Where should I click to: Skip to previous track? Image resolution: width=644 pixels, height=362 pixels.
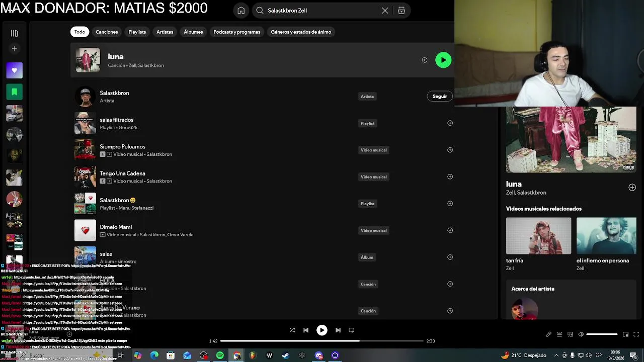(306, 330)
